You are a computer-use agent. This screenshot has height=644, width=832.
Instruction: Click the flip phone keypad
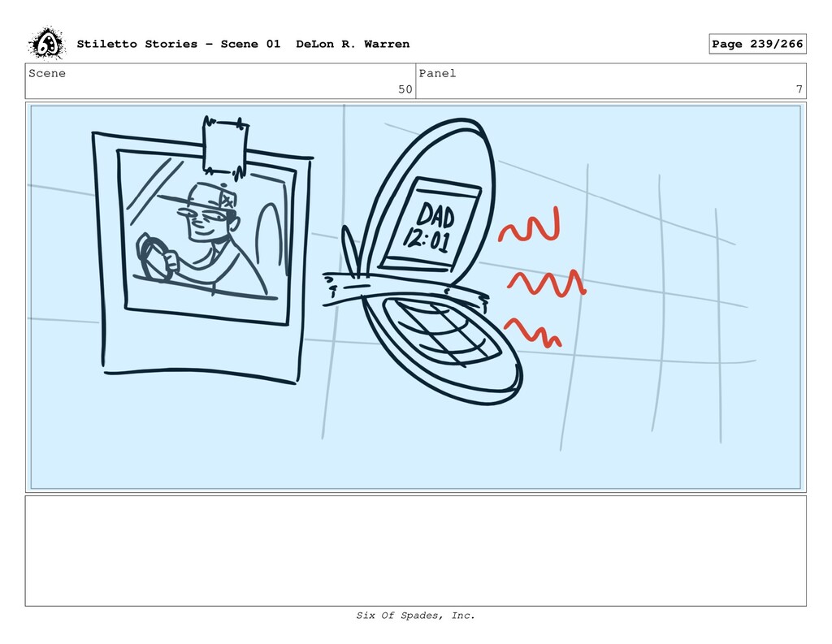click(x=441, y=333)
